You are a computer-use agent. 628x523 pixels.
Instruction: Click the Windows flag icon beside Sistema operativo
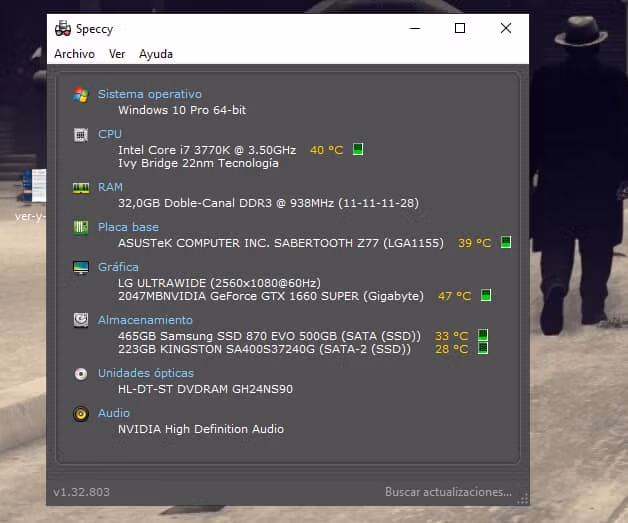[81, 95]
